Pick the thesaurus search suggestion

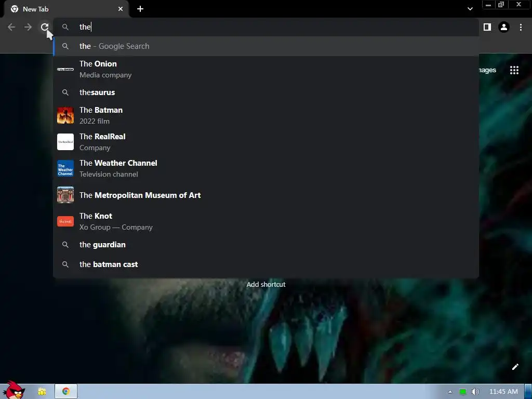266,92
